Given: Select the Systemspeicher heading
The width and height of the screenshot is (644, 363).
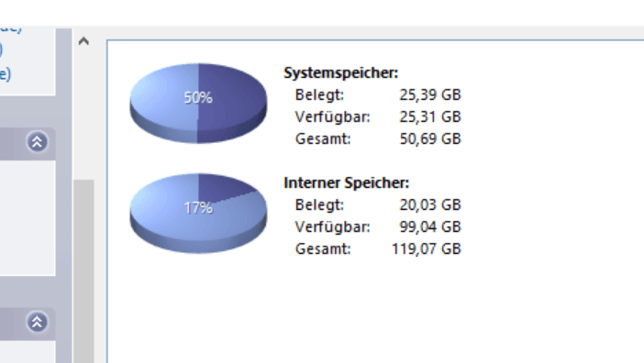Looking at the screenshot, I should (341, 73).
